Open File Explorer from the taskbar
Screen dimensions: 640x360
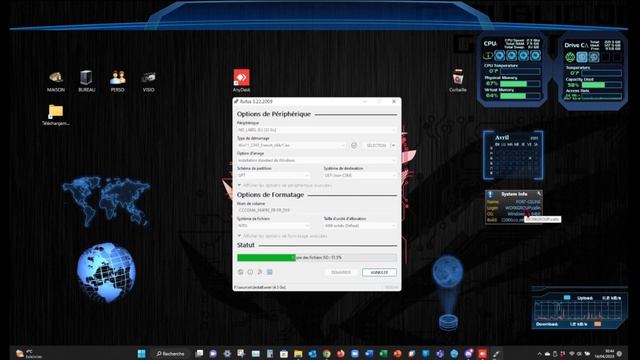(x=298, y=353)
